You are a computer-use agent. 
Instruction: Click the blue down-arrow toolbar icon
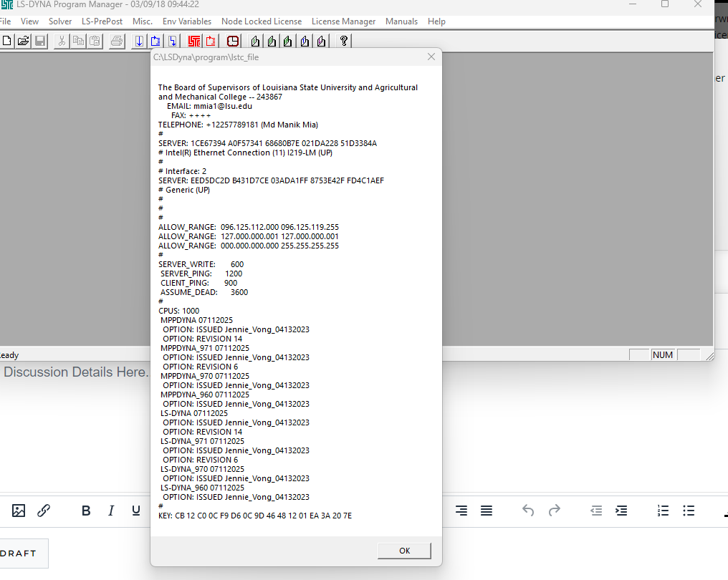(138, 42)
